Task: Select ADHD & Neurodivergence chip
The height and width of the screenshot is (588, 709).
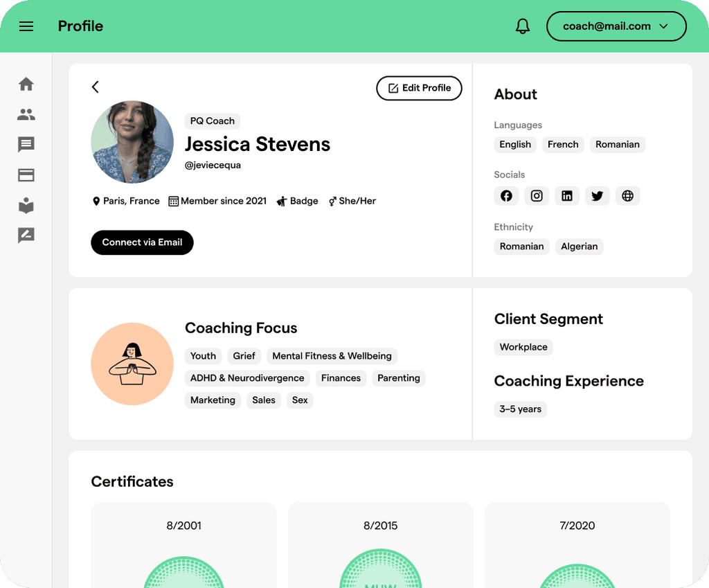Action: click(x=247, y=378)
